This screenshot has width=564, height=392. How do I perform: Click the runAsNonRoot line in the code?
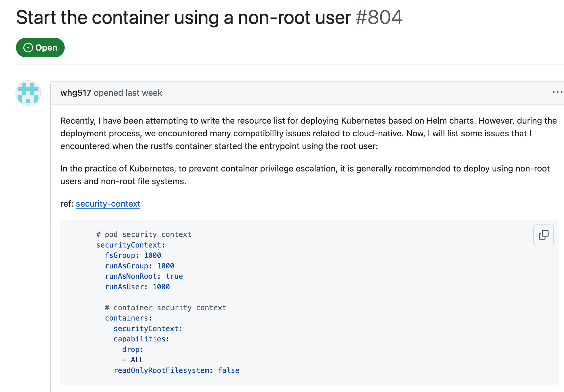[144, 276]
